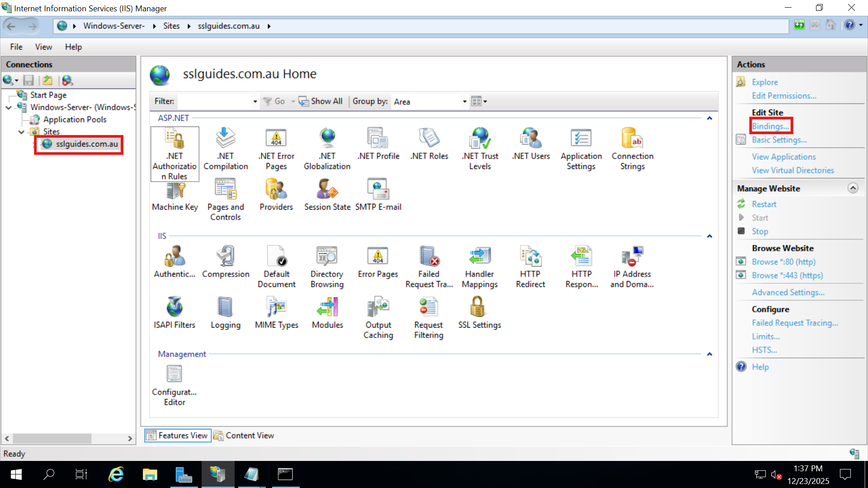Collapse the IIS section
The height and width of the screenshot is (488, 868).
pos(709,236)
